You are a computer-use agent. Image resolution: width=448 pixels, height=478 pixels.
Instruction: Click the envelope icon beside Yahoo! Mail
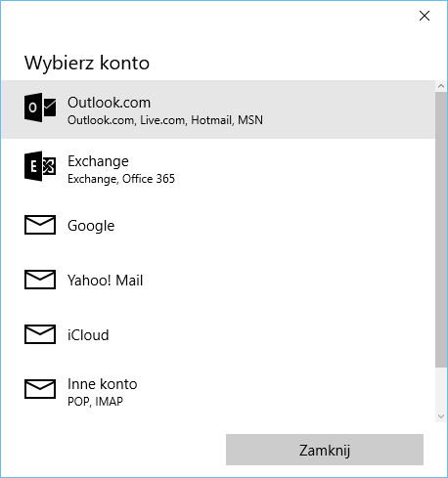[x=40, y=280]
